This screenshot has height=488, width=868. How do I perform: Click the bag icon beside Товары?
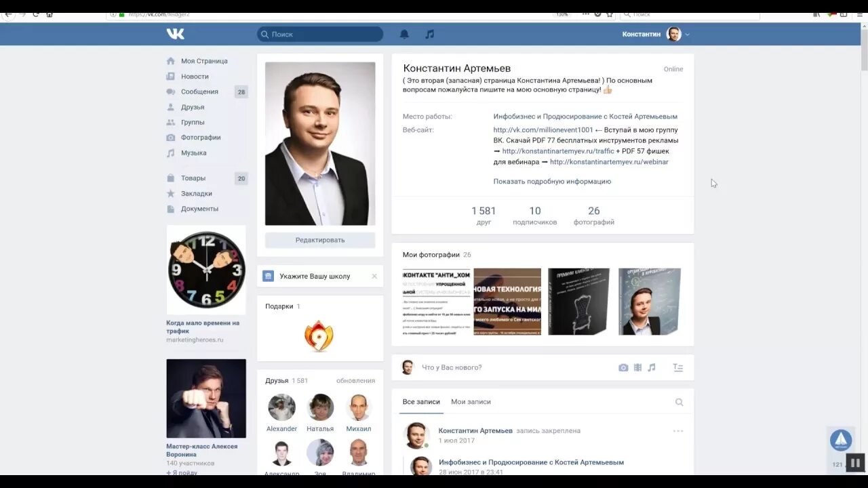171,178
